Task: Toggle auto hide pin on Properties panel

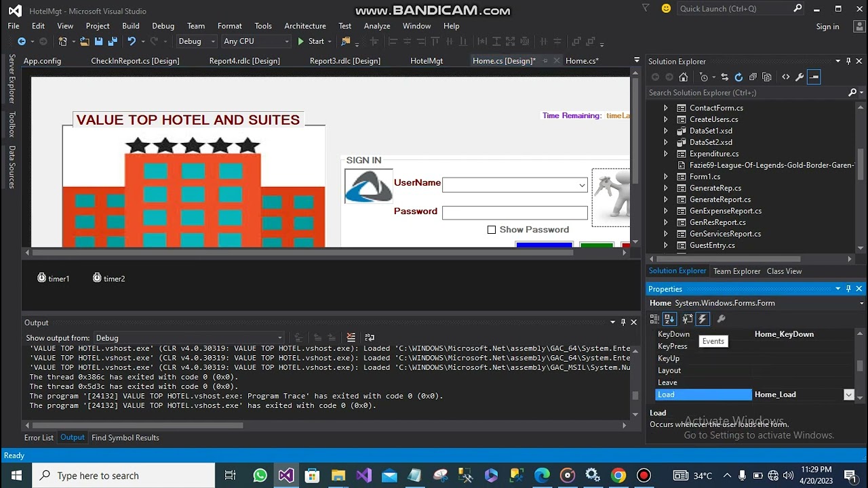Action: click(848, 289)
